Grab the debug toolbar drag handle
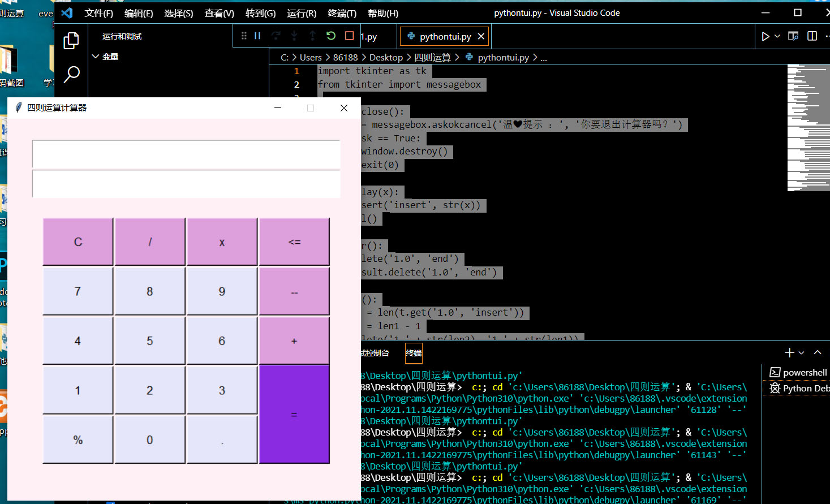830x504 pixels. [244, 36]
